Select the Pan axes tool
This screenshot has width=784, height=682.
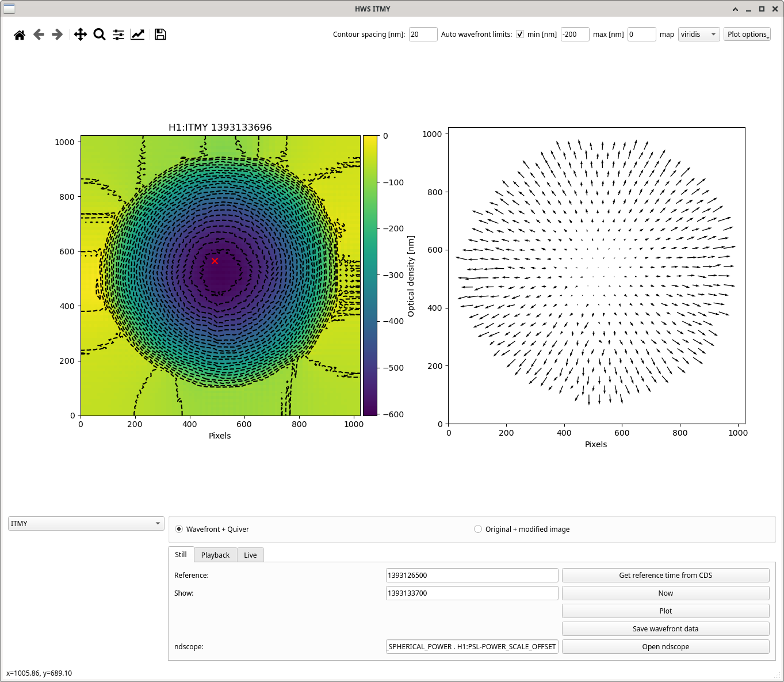81,35
